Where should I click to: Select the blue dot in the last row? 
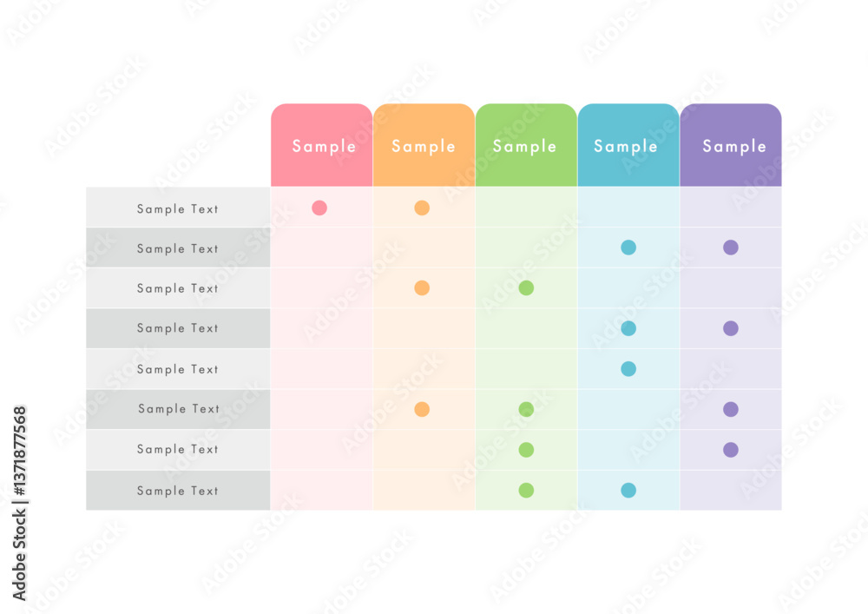(x=628, y=490)
